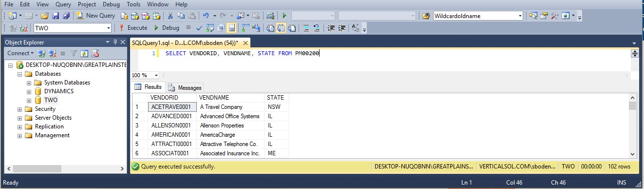Image resolution: width=644 pixels, height=189 pixels.
Task: Open the File menu
Action: [x=9, y=4]
